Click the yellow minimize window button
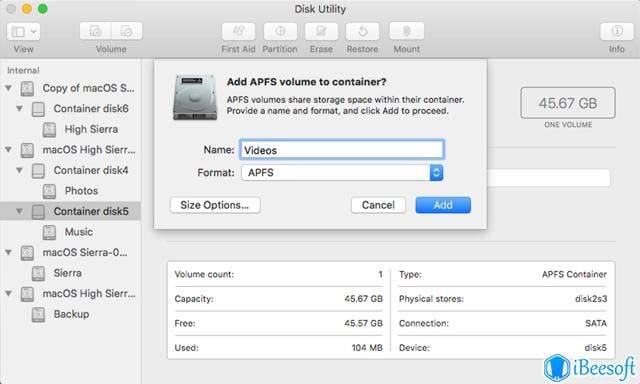The image size is (640, 384). coord(27,9)
